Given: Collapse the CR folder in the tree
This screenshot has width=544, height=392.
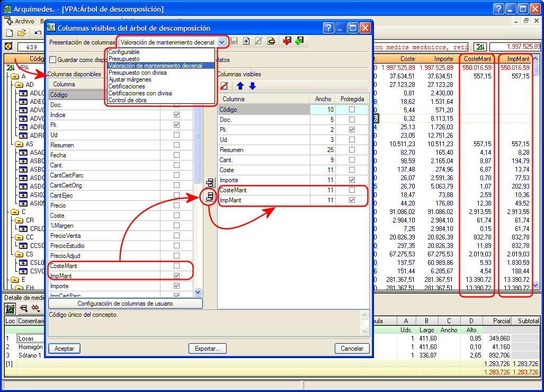Looking at the screenshot, I should coord(19,220).
